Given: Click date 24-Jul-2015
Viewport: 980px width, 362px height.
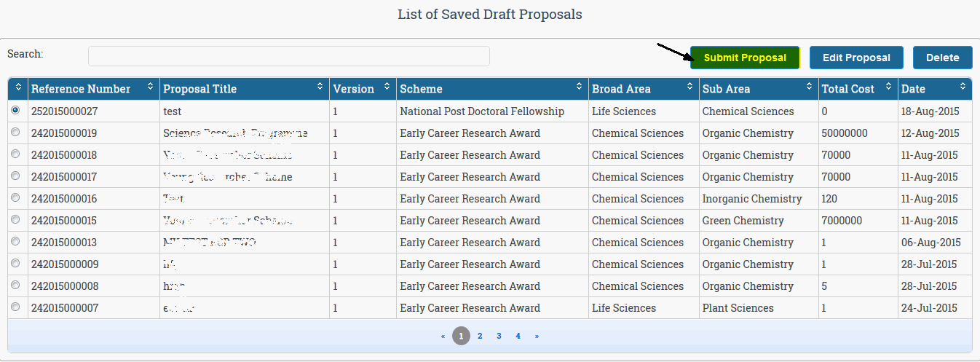Looking at the screenshot, I should click(928, 308).
